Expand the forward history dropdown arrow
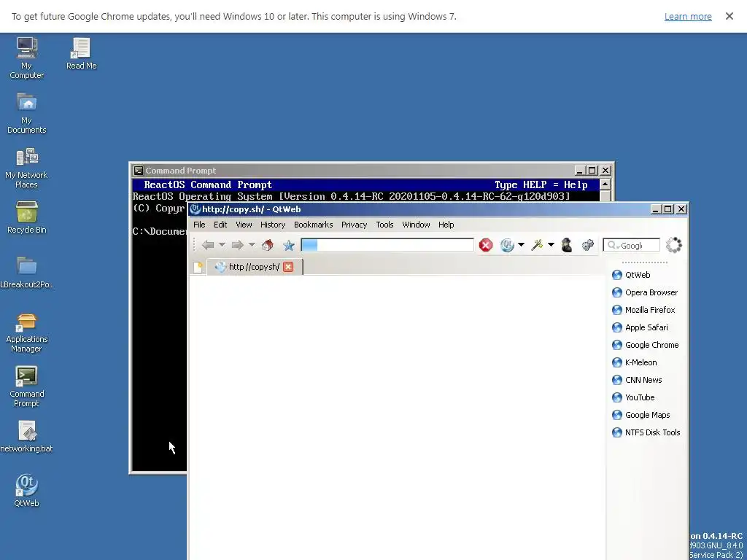Screen dimensions: 747x560 pyautogui.click(x=252, y=245)
